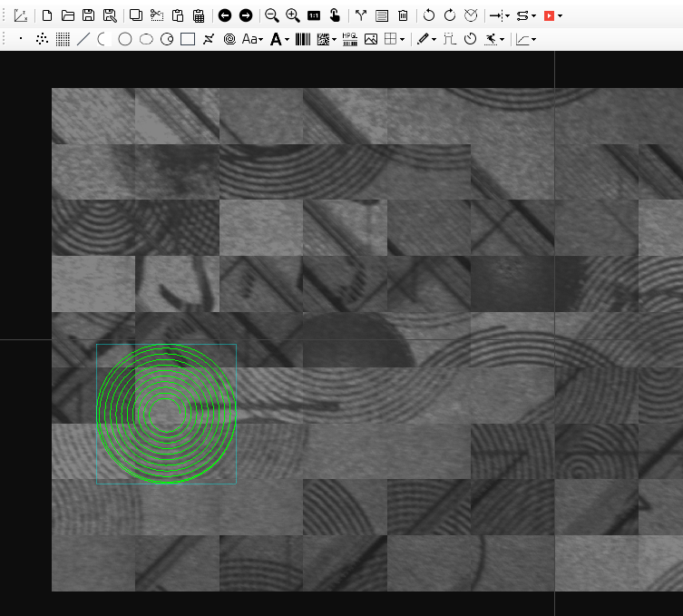The width and height of the screenshot is (683, 616).
Task: Click the back arrow button
Action: (x=225, y=15)
